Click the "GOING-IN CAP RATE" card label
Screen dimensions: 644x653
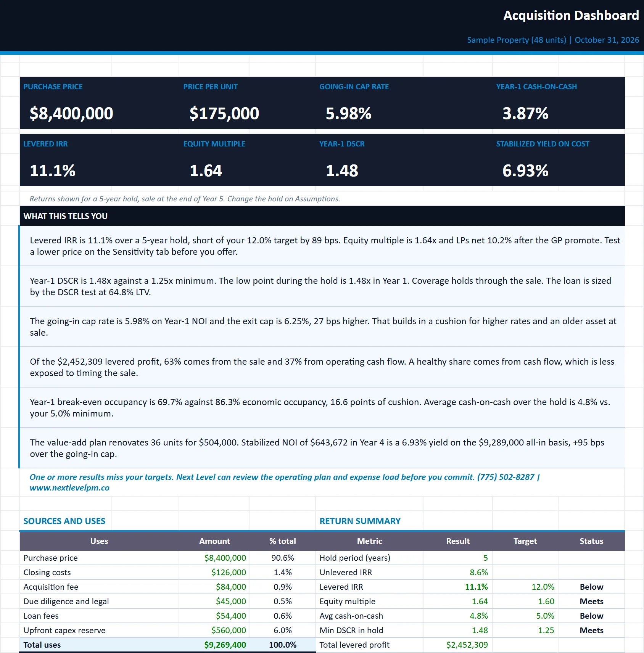point(354,87)
